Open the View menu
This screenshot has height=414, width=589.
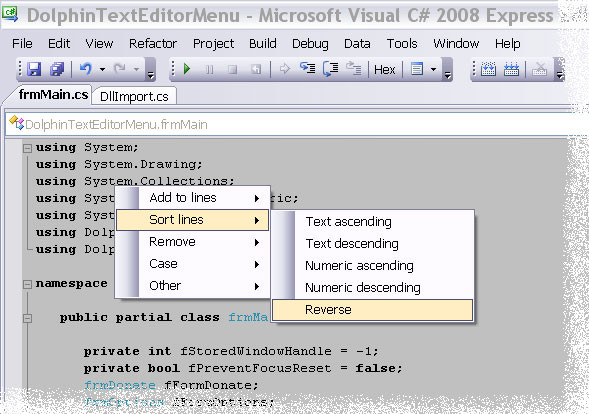point(99,44)
